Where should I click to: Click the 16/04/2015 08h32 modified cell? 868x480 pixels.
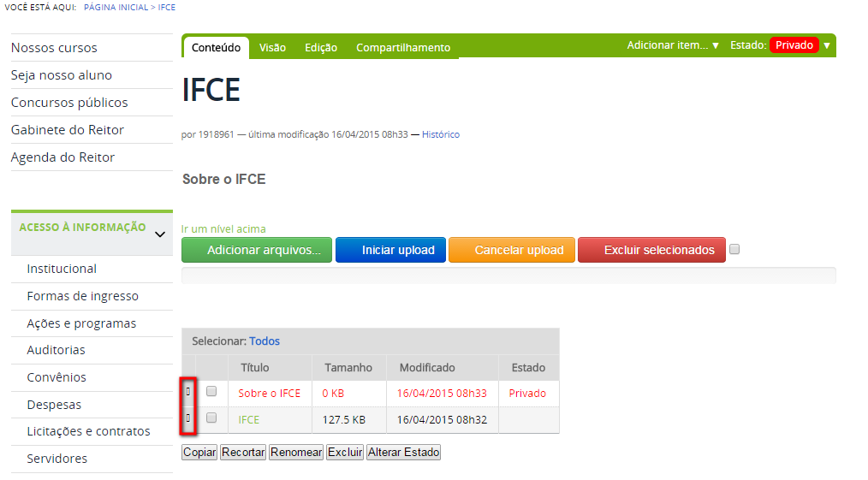point(442,420)
